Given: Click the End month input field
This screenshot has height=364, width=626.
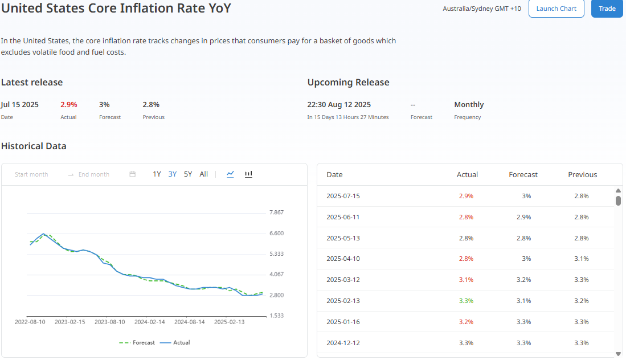Looking at the screenshot, I should (94, 174).
